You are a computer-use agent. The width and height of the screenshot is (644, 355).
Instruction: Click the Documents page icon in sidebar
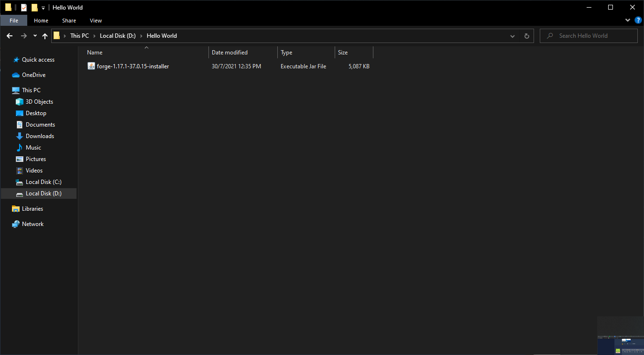click(x=20, y=125)
